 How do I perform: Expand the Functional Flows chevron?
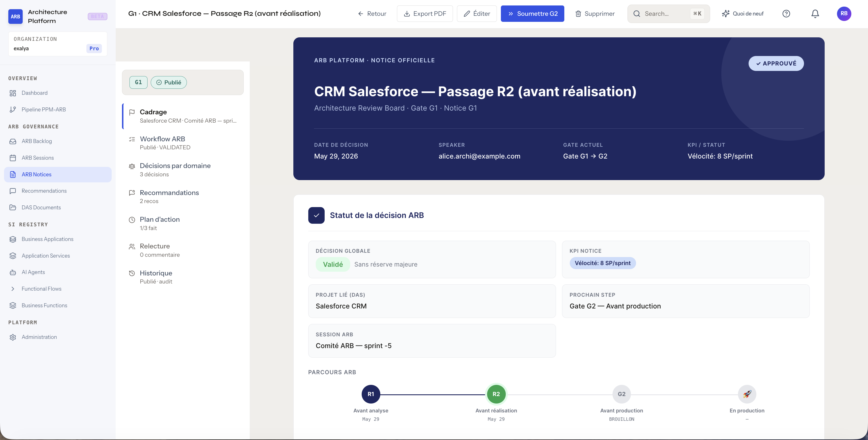click(x=13, y=289)
